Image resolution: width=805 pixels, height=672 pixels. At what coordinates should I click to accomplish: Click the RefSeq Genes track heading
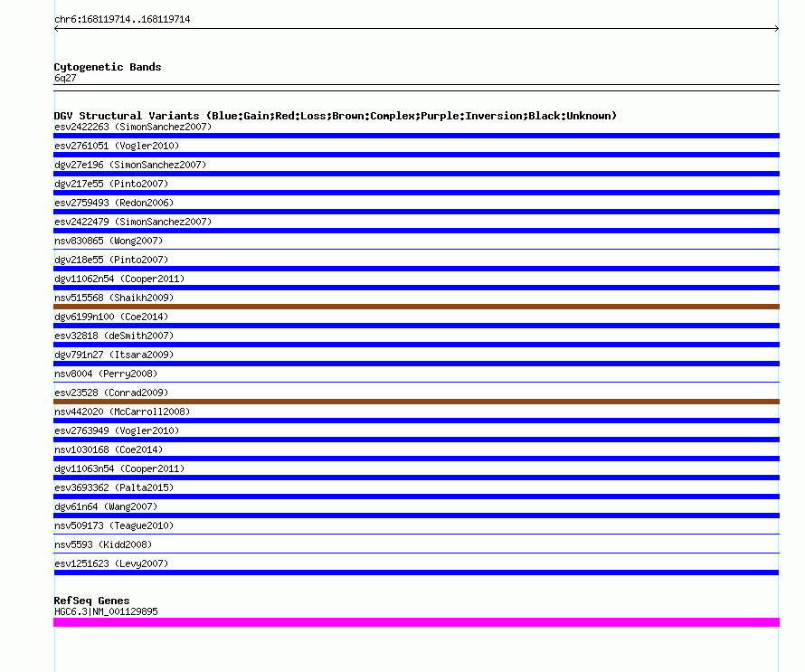(x=92, y=601)
